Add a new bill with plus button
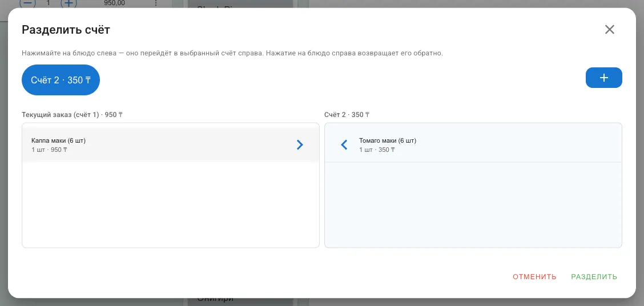Viewport: 644px width, 306px height. 604,78
